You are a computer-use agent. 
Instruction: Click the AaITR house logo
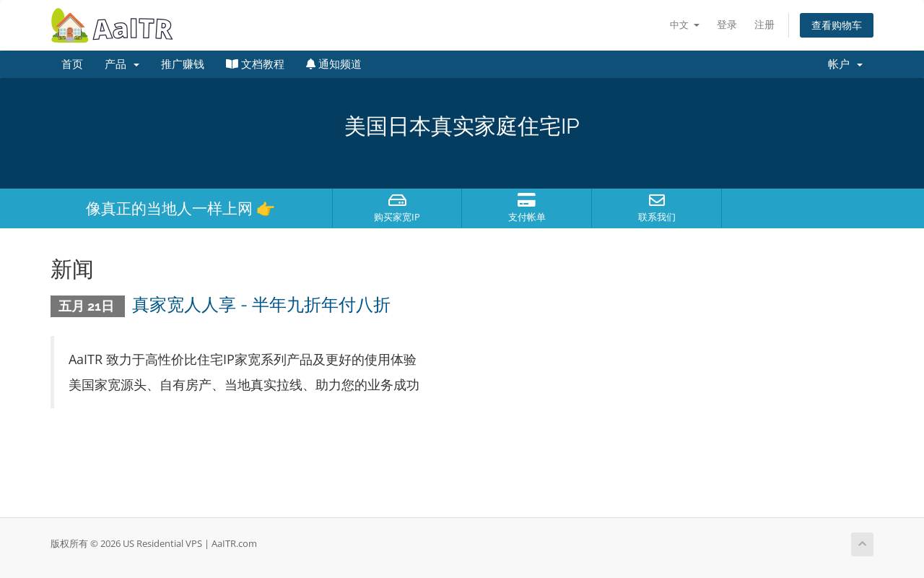pyautogui.click(x=112, y=25)
